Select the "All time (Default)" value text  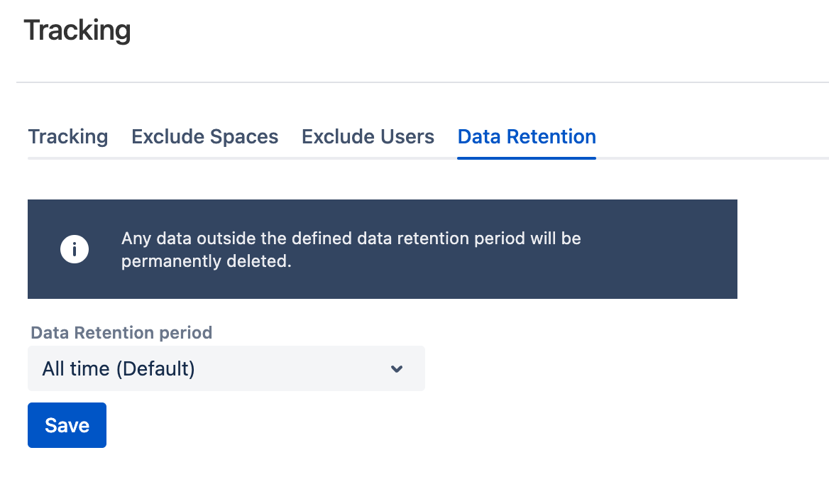[x=119, y=369]
